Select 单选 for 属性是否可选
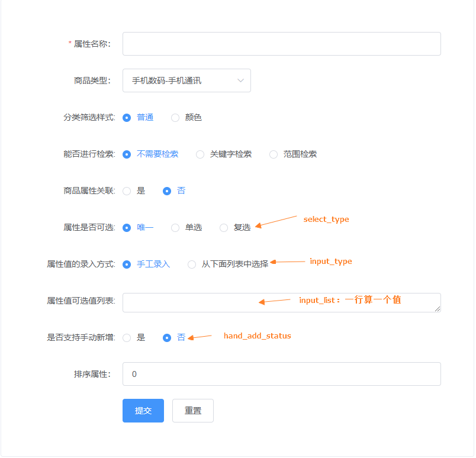Image resolution: width=476 pixels, height=458 pixels. pyautogui.click(x=175, y=227)
